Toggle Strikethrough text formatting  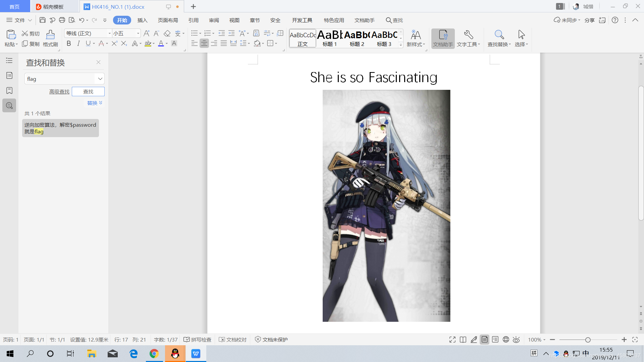[x=101, y=43]
